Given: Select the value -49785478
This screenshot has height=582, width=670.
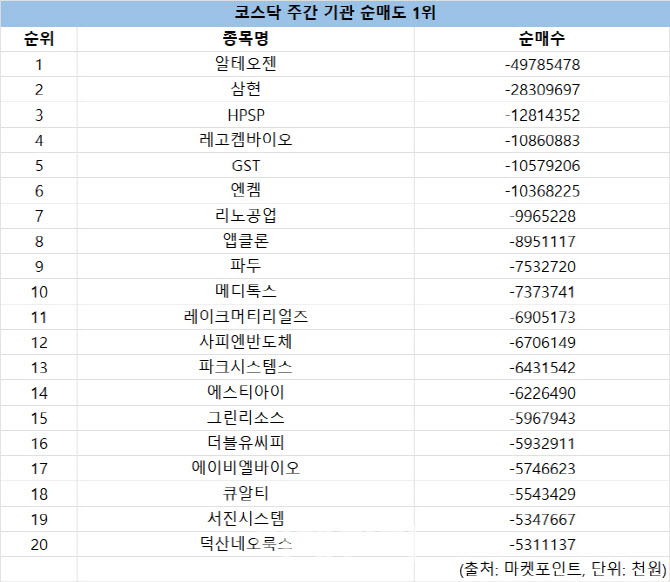Looking at the screenshot, I should [x=542, y=65].
